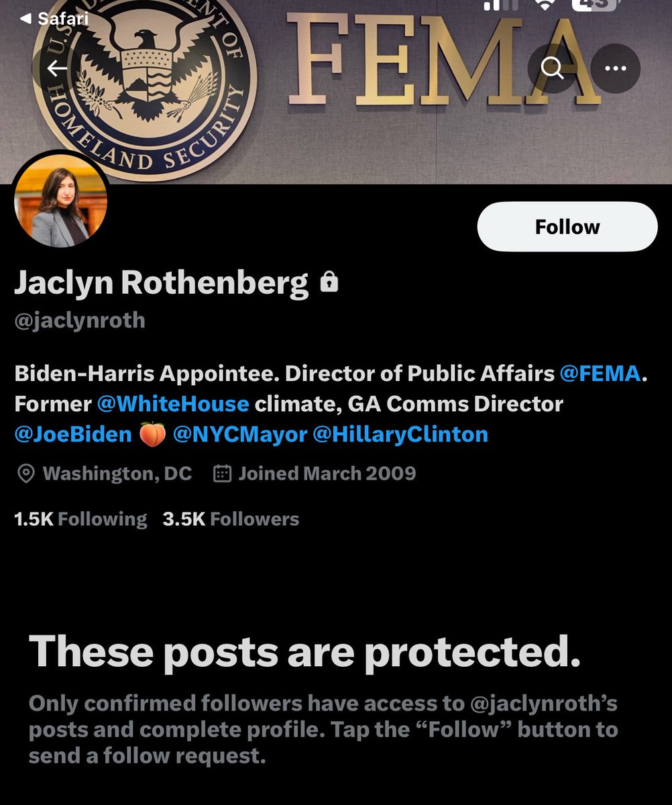The width and height of the screenshot is (672, 805).
Task: Open the three-dot more options menu
Action: point(616,68)
